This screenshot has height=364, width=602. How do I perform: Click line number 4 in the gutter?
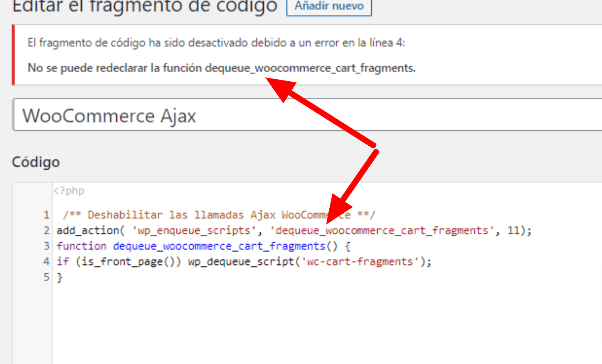[x=46, y=262]
